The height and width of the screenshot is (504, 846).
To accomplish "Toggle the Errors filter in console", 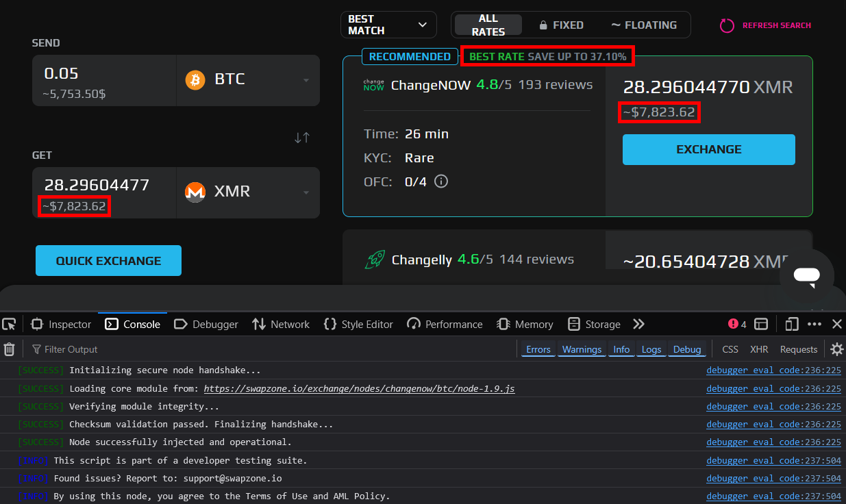I will (538, 349).
